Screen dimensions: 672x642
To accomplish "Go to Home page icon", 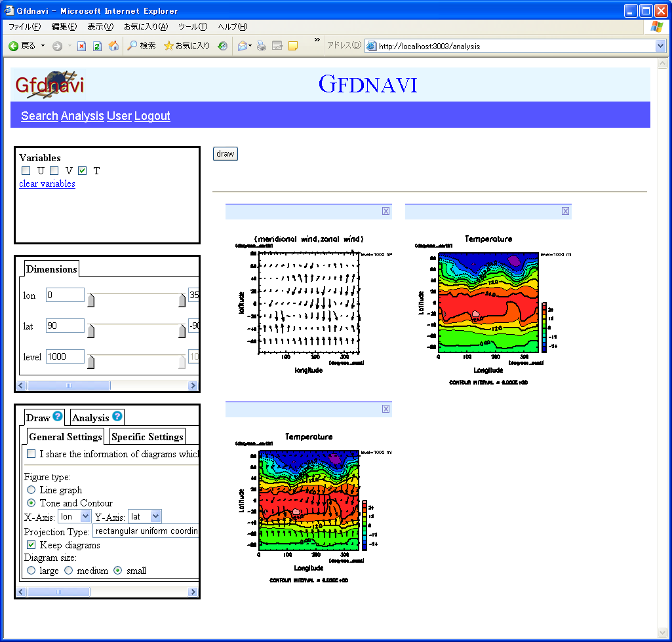I will 113,46.
